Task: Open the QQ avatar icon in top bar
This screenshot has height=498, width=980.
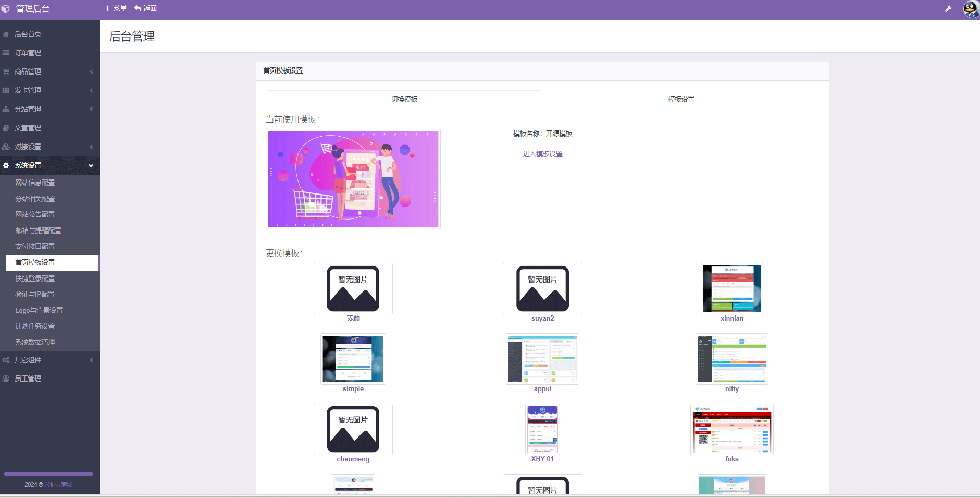Action: pos(970,8)
